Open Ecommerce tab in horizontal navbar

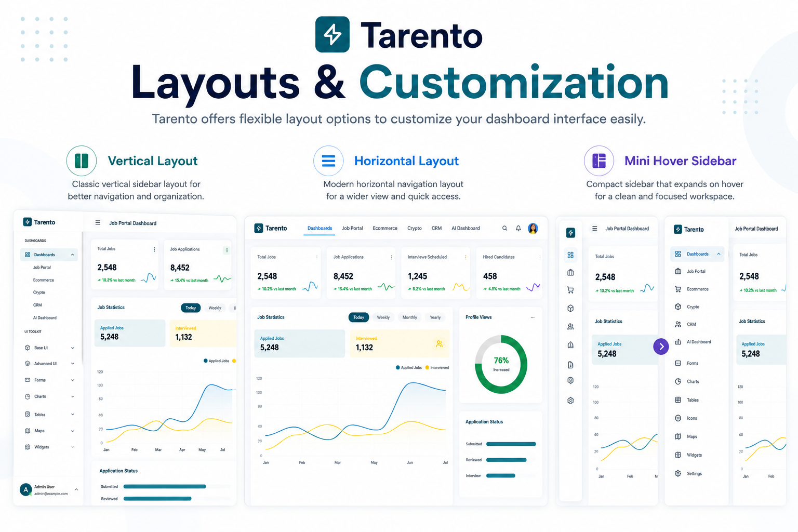[x=385, y=229]
